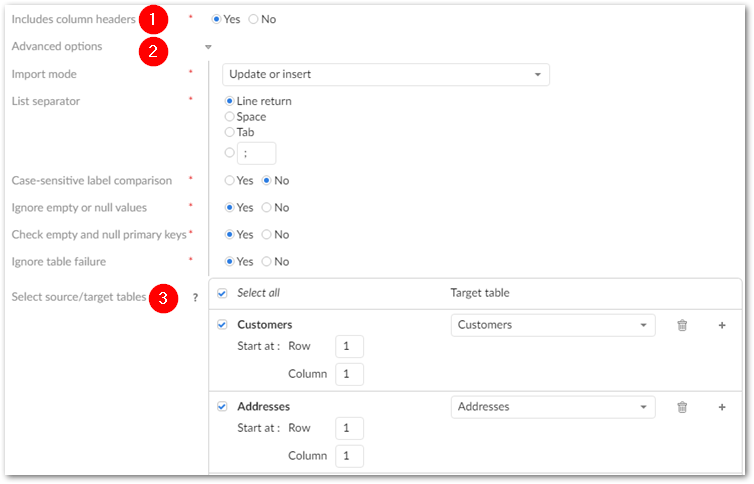Open Customers target table dropdown

click(553, 325)
